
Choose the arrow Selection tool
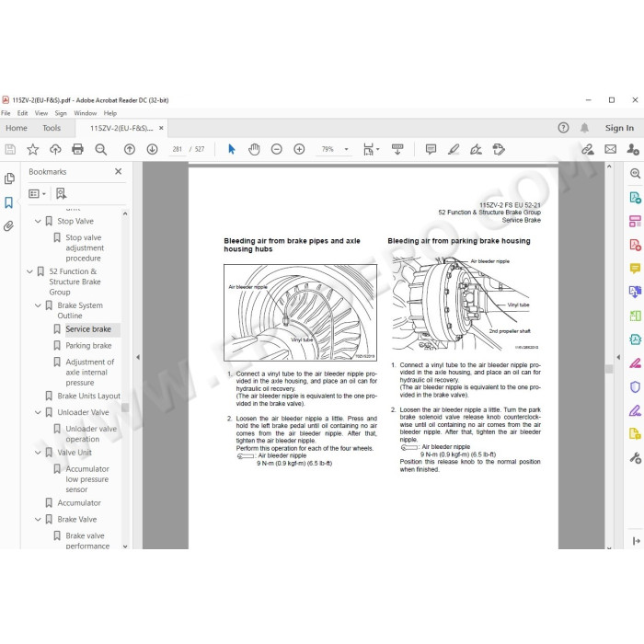click(x=232, y=149)
